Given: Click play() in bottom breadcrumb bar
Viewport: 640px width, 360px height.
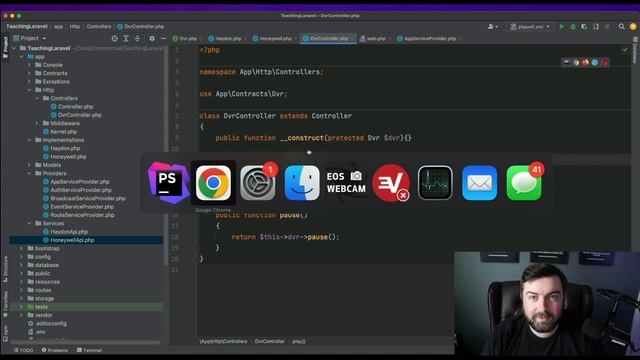Looking at the screenshot, I should click(x=299, y=341).
